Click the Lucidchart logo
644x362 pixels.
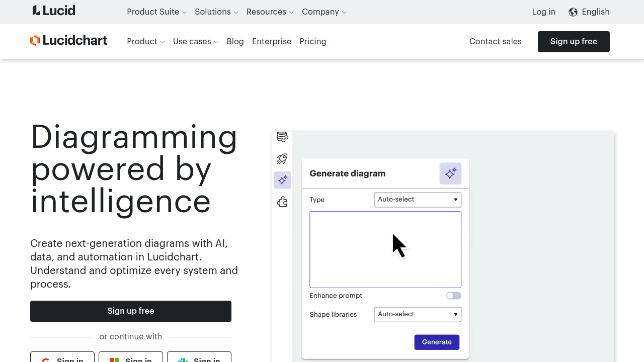click(x=69, y=41)
